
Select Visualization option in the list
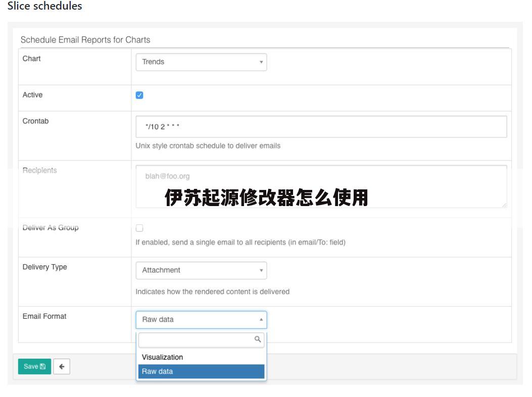point(201,357)
